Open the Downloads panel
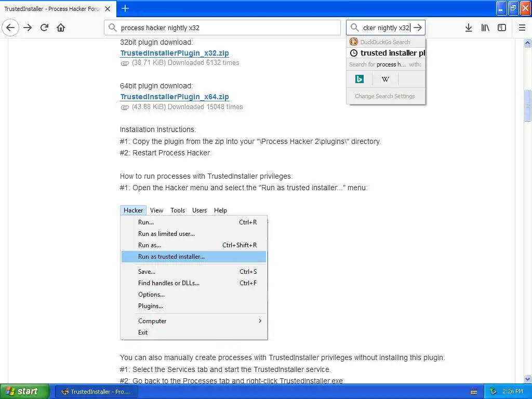 click(x=469, y=28)
